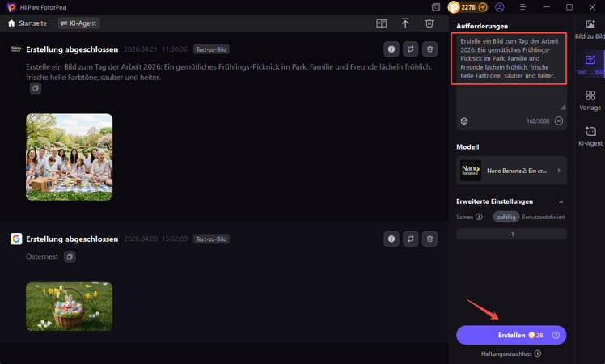Select the 'zufällig' seed option
This screenshot has width=605, height=364.
(506, 217)
